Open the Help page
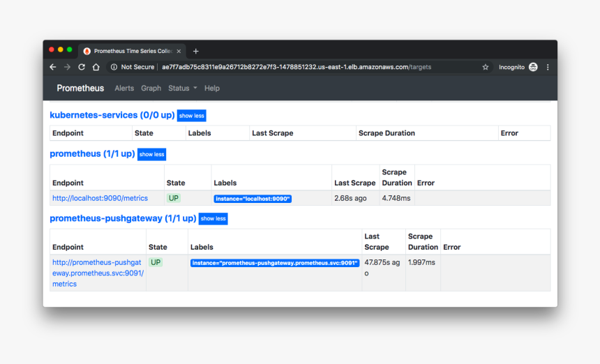Image resolution: width=600 pixels, height=364 pixels. (x=211, y=88)
